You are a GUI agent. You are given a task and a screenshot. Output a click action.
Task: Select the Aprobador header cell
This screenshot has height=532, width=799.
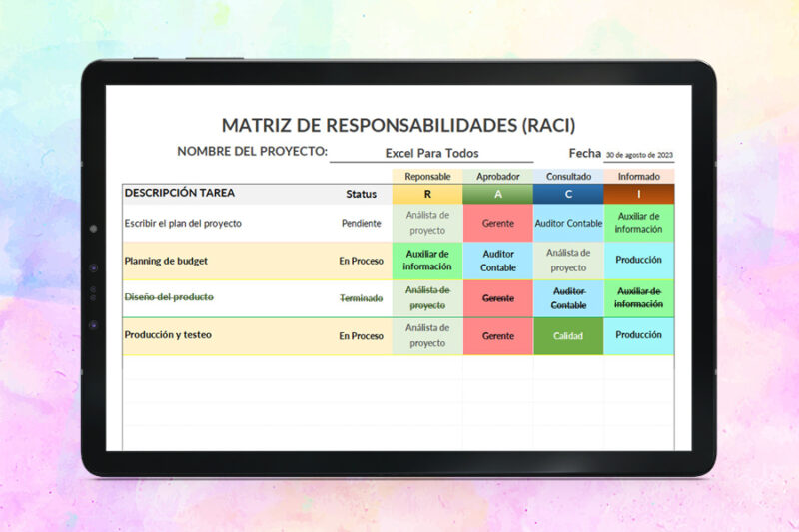point(497,176)
